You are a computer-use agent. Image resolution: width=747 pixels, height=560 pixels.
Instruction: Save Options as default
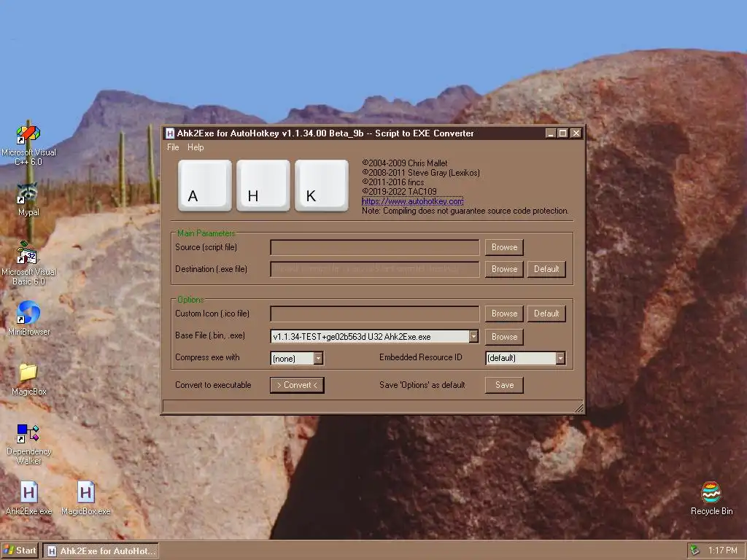pos(504,385)
